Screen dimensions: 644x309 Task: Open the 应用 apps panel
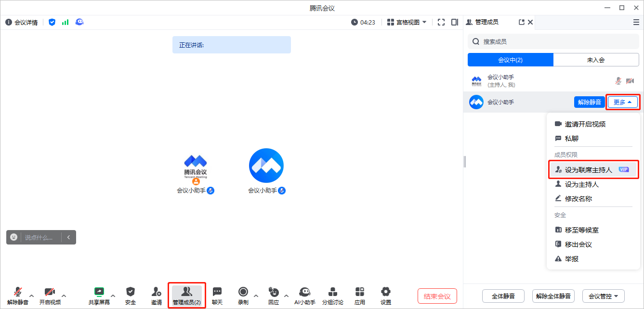pyautogui.click(x=360, y=296)
